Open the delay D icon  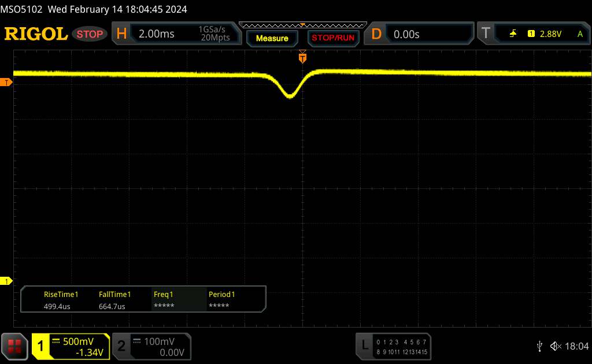pos(376,34)
